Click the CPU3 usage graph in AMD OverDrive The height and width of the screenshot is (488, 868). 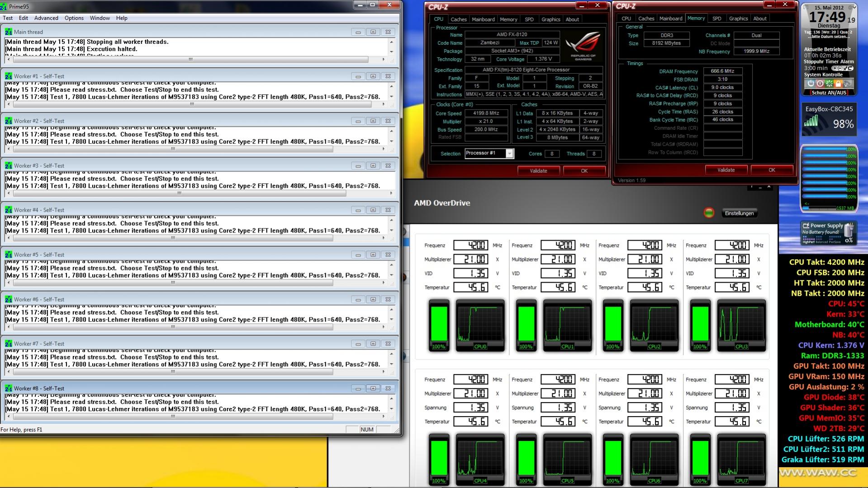[x=741, y=325]
